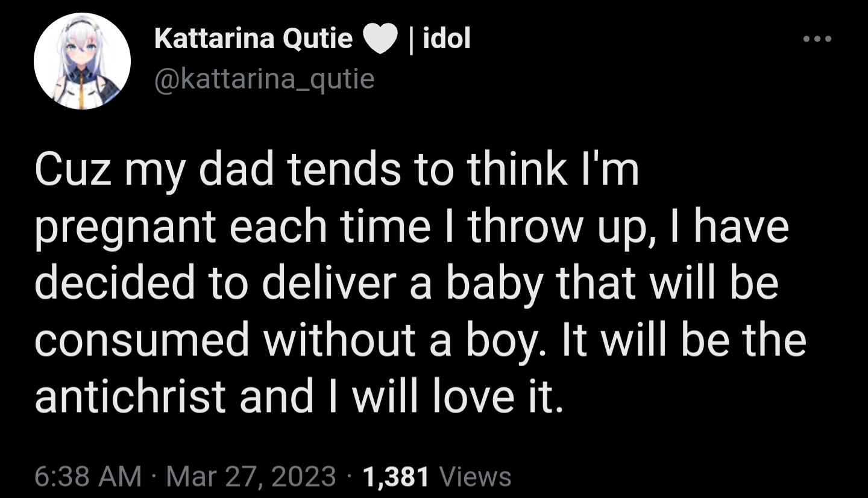Open the @kattarina_qutie handle link
868x498 pixels.
pos(265,79)
